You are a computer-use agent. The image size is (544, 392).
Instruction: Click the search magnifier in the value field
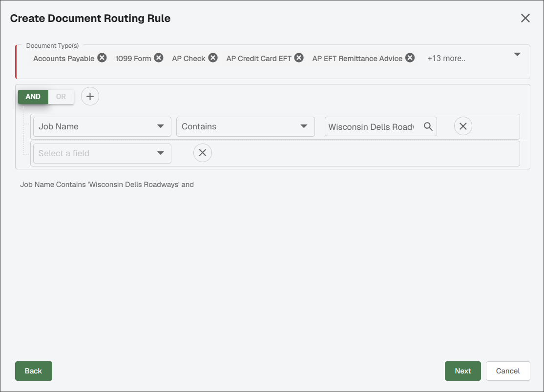(x=428, y=126)
